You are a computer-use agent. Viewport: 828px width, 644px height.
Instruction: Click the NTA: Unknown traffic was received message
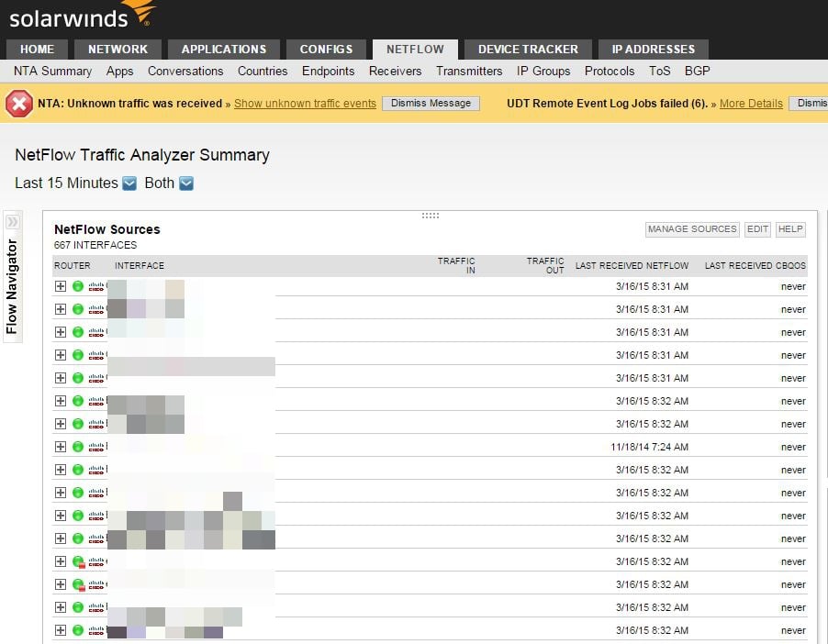click(130, 104)
